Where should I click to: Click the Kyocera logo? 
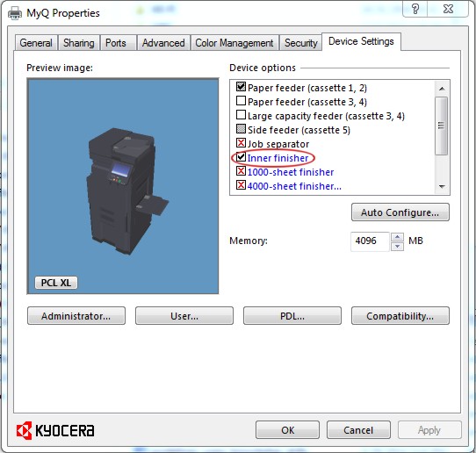(x=55, y=430)
